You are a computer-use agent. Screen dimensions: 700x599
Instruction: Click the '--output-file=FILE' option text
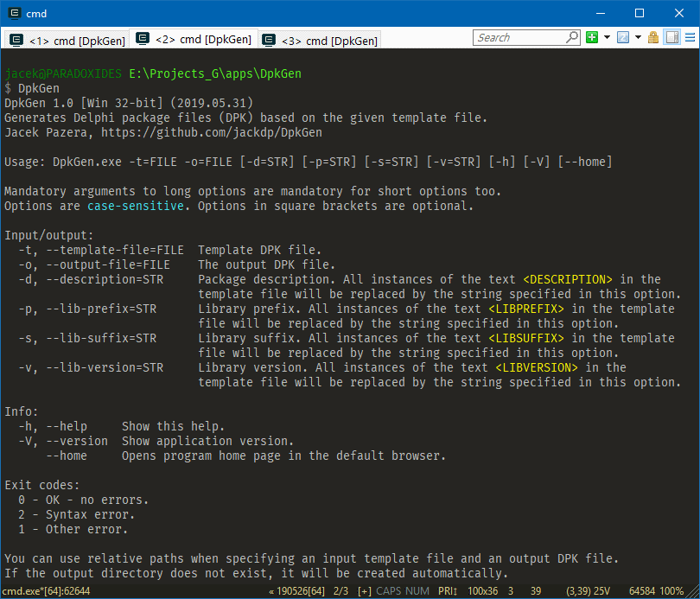pos(108,264)
